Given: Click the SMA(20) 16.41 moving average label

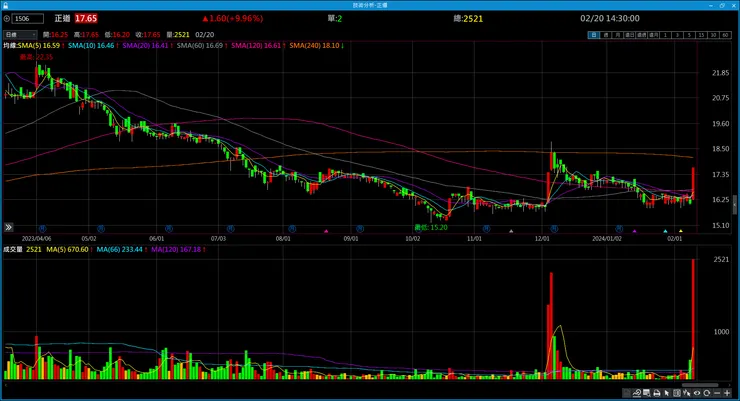Looking at the screenshot, I should [147, 46].
